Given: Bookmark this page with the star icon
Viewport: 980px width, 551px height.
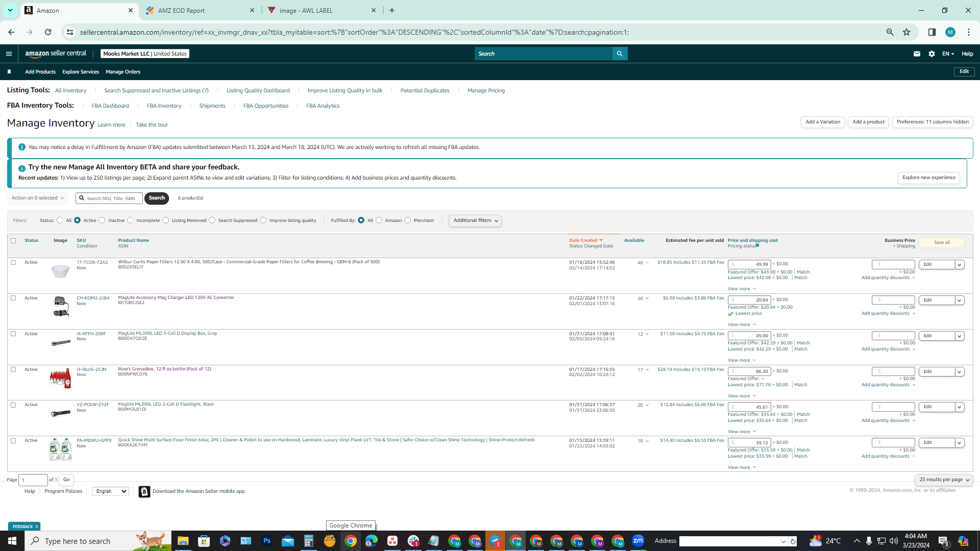Looking at the screenshot, I should [906, 32].
